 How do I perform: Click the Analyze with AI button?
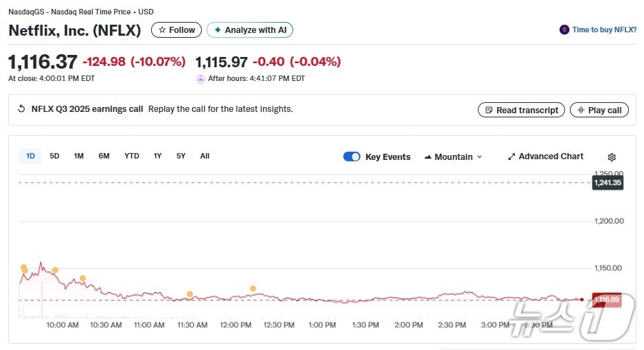[x=250, y=30]
